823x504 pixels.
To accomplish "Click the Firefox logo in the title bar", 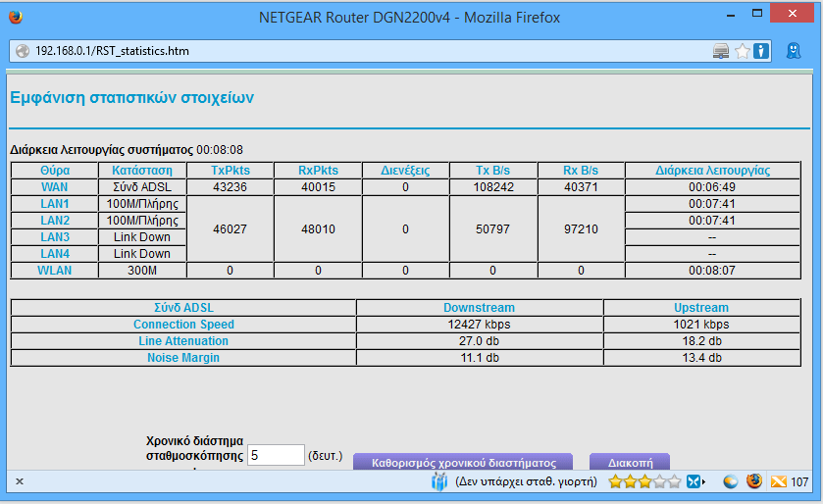I will point(17,17).
